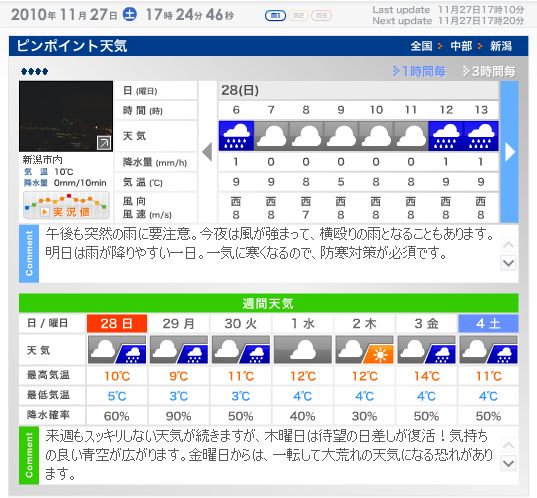This screenshot has width=537, height=498.
Task: Click the 5 degree temperature at 9 o'clock
Action: (x=341, y=182)
